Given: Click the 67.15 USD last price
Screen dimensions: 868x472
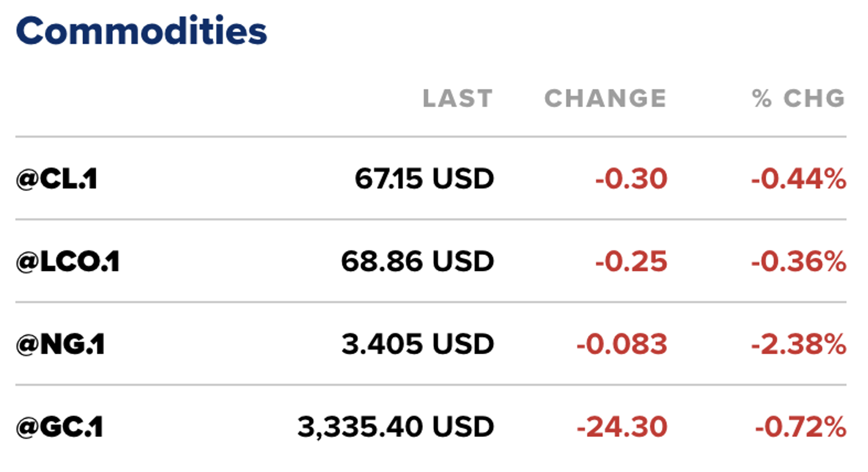Looking at the screenshot, I should pyautogui.click(x=424, y=179).
